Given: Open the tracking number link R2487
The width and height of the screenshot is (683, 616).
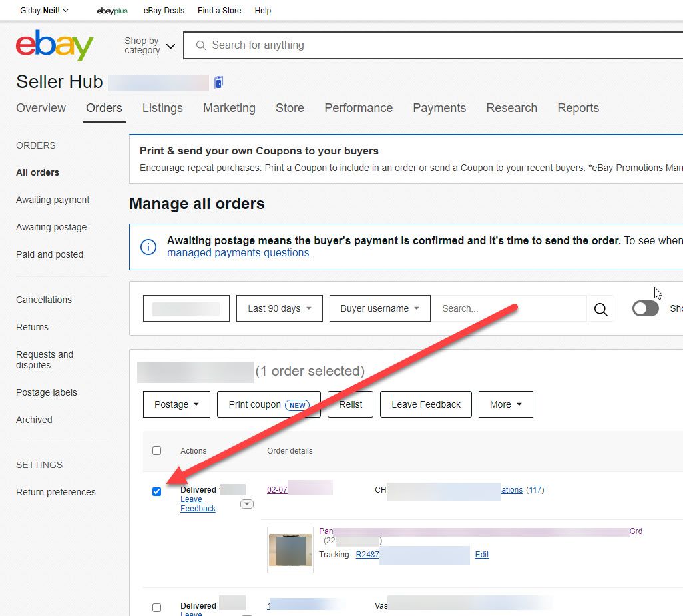Looking at the screenshot, I should click(x=367, y=555).
